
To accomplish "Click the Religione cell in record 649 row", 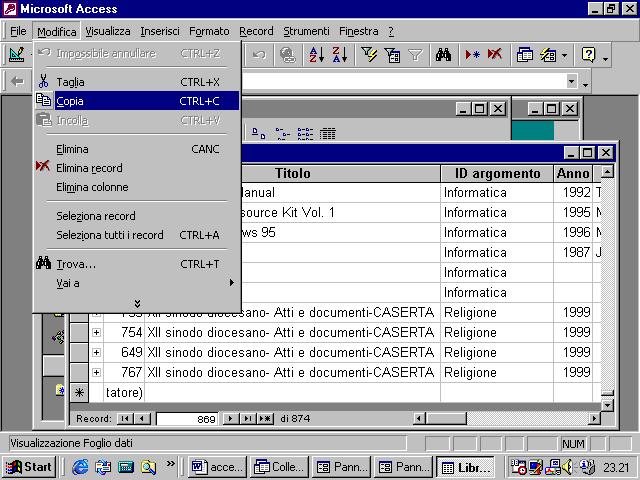I will click(x=497, y=352).
